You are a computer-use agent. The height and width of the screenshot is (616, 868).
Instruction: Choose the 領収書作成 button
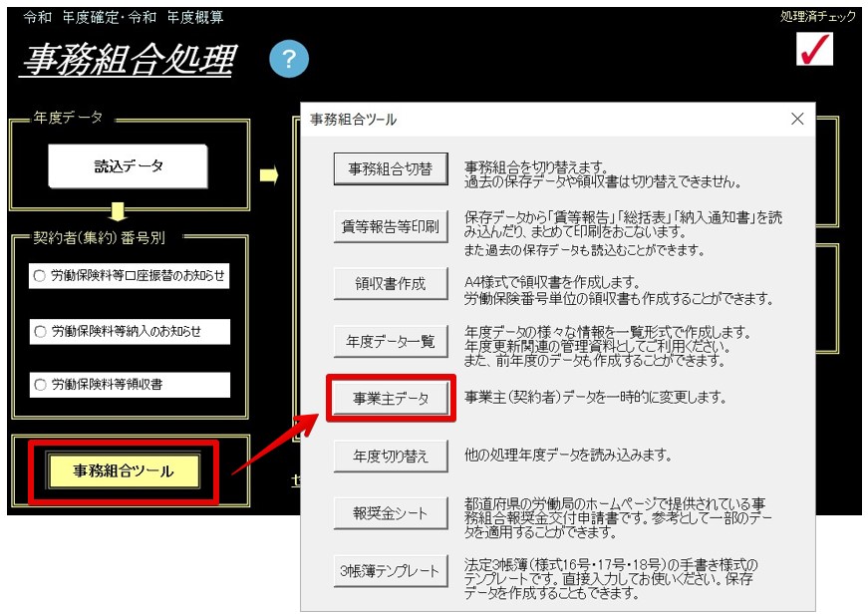coord(391,284)
